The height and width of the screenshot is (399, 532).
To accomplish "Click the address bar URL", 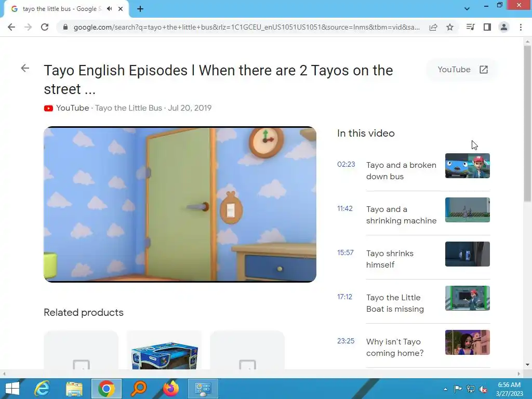I will 247,27.
